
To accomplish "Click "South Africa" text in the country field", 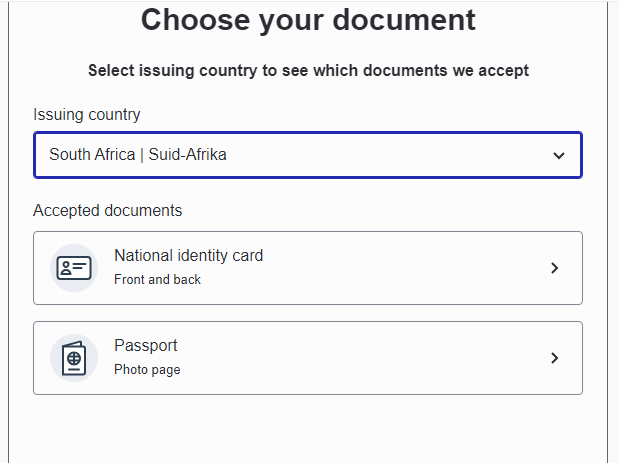I will pyautogui.click(x=92, y=155).
